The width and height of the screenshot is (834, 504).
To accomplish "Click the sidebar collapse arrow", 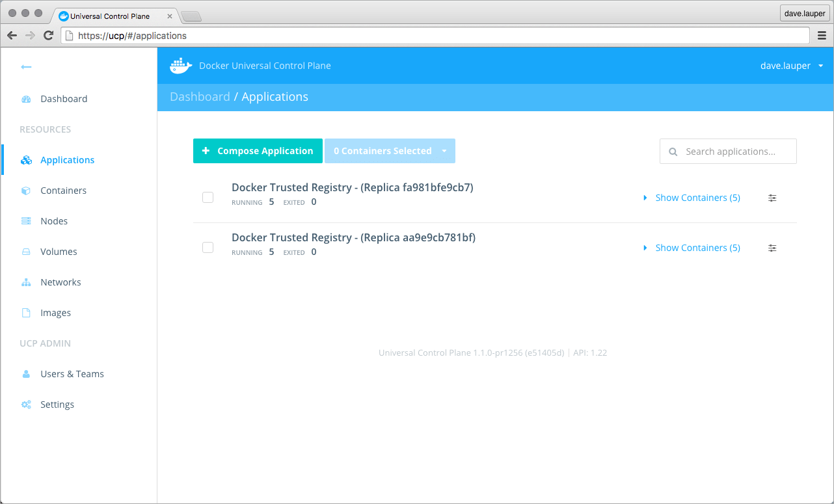I will pos(25,66).
